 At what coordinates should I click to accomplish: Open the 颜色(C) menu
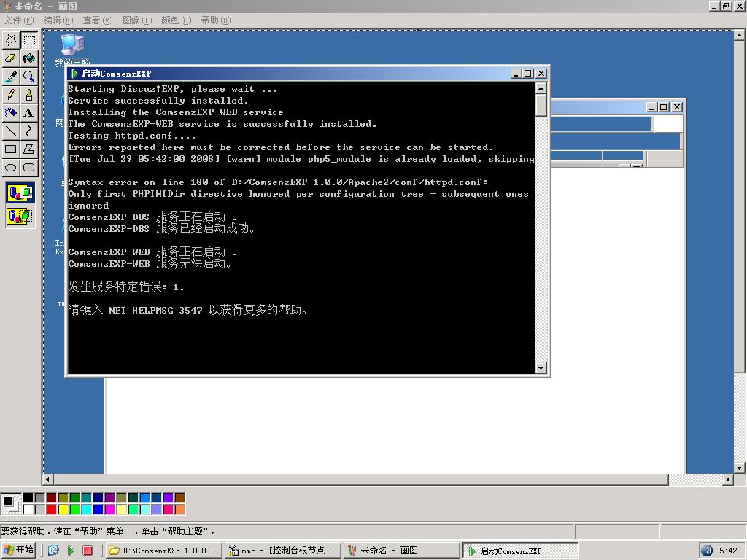click(x=176, y=20)
